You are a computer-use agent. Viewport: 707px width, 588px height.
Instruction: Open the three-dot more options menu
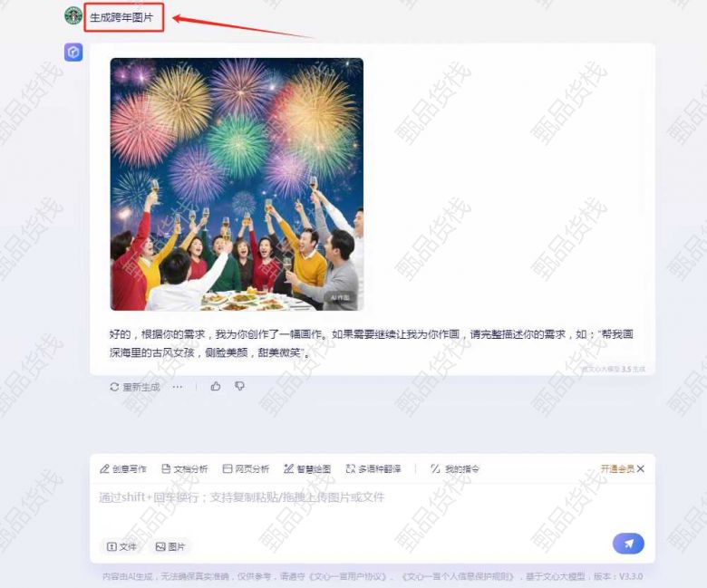click(x=177, y=387)
